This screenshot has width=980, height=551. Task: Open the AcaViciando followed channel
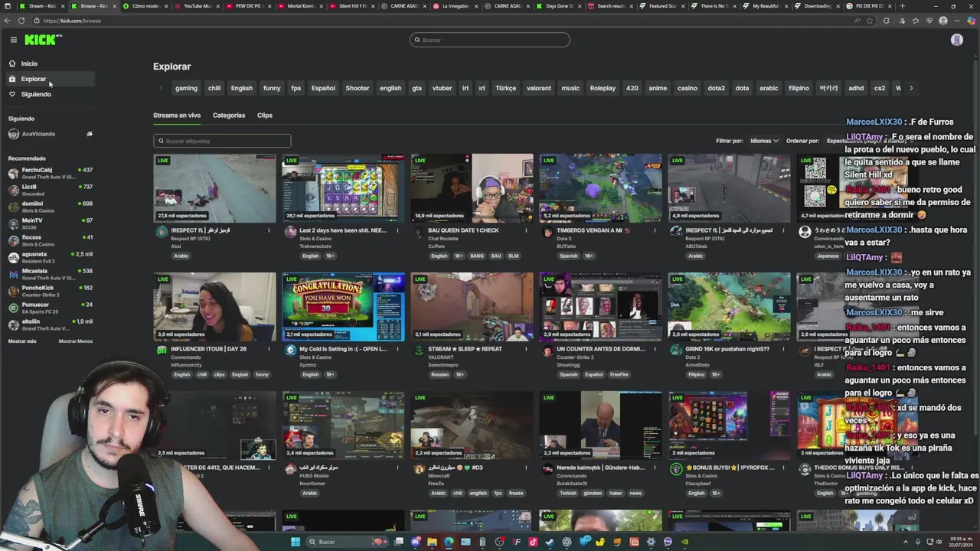(x=51, y=134)
